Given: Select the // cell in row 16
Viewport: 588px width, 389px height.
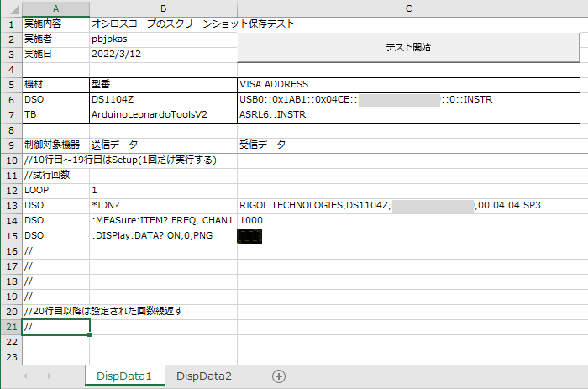Looking at the screenshot, I should pos(56,251).
